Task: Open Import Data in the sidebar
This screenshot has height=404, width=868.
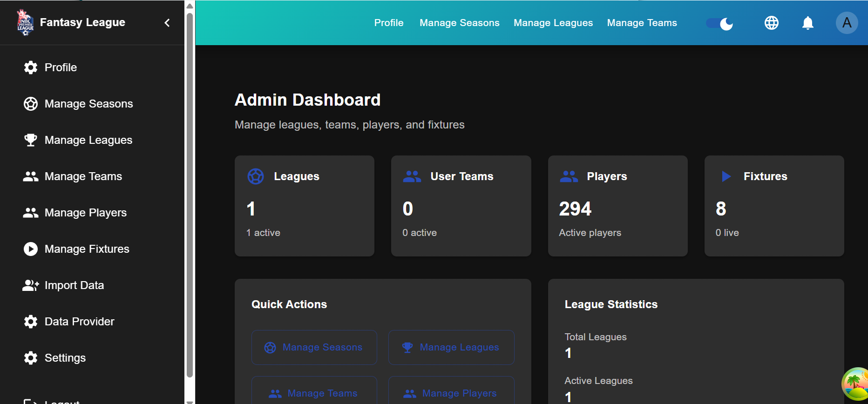Action: point(92,285)
